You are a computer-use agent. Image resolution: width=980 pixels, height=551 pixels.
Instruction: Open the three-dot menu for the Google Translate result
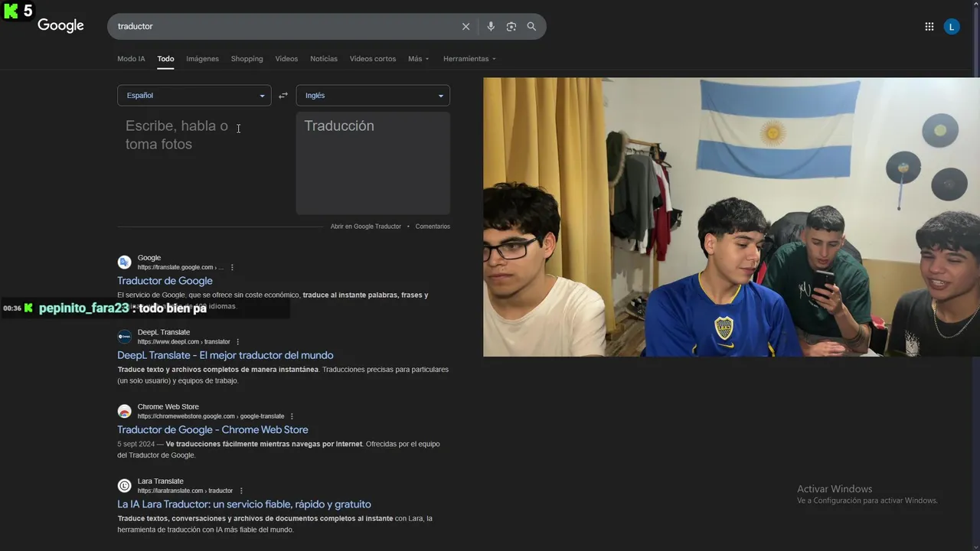point(232,267)
